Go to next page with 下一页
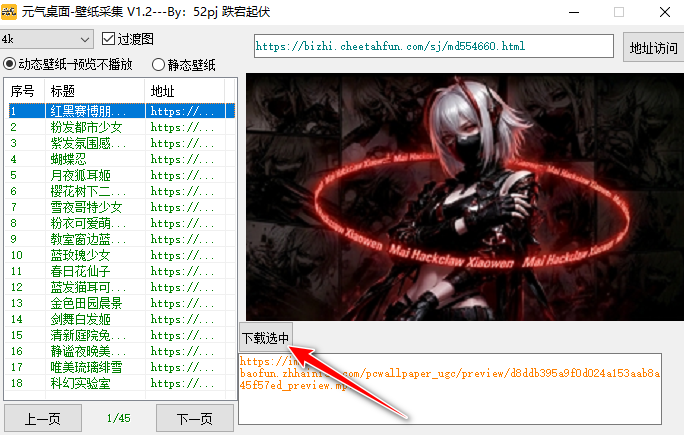The image size is (684, 435). (195, 418)
